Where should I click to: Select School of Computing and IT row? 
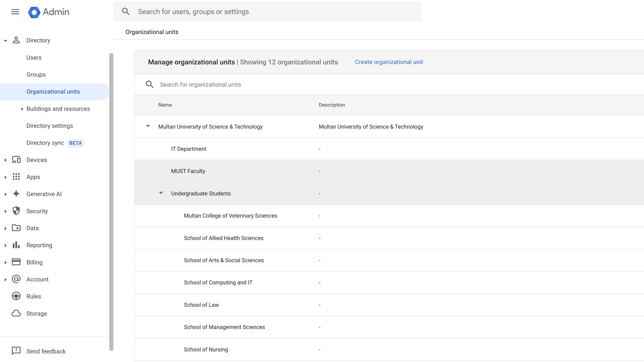click(218, 282)
